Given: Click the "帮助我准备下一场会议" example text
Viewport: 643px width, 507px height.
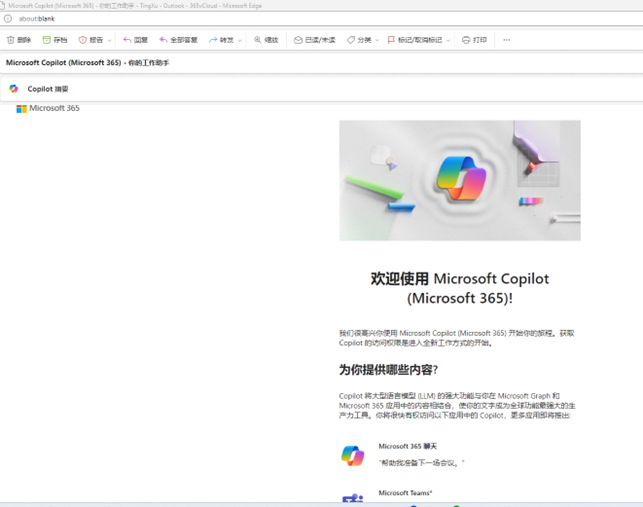Looking at the screenshot, I should pos(422,463).
